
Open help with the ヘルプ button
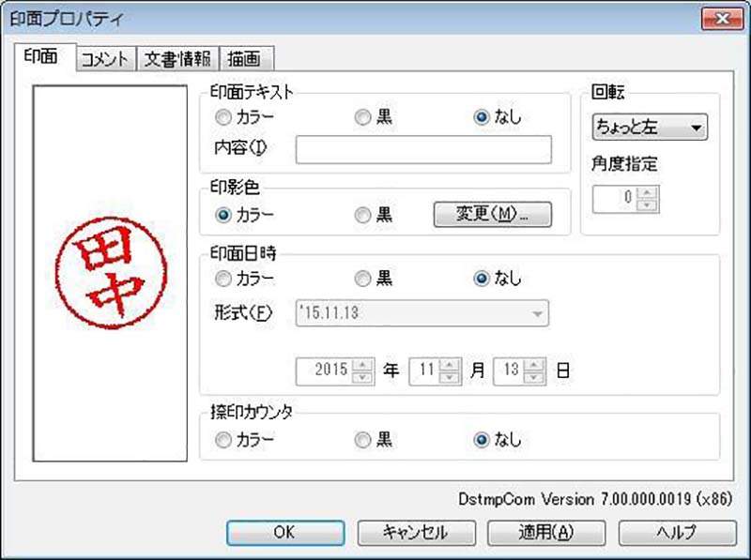[676, 532]
